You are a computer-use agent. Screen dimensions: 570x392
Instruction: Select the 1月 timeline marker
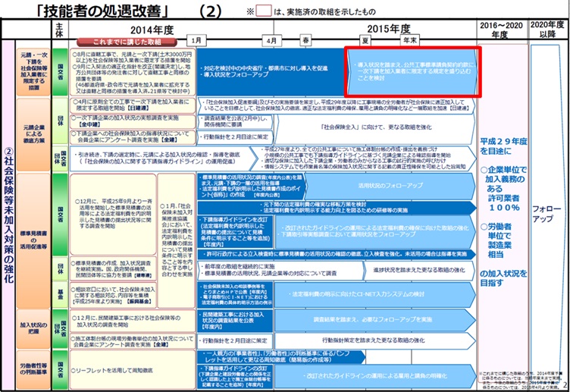point(196,40)
